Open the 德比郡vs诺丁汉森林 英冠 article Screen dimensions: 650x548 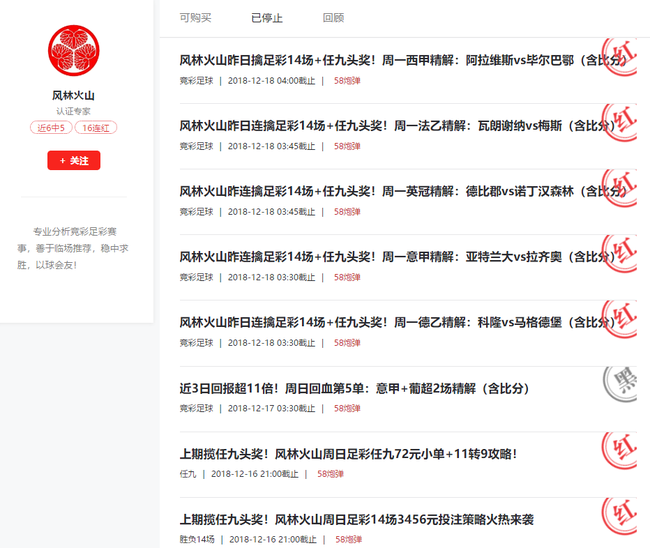[403, 191]
